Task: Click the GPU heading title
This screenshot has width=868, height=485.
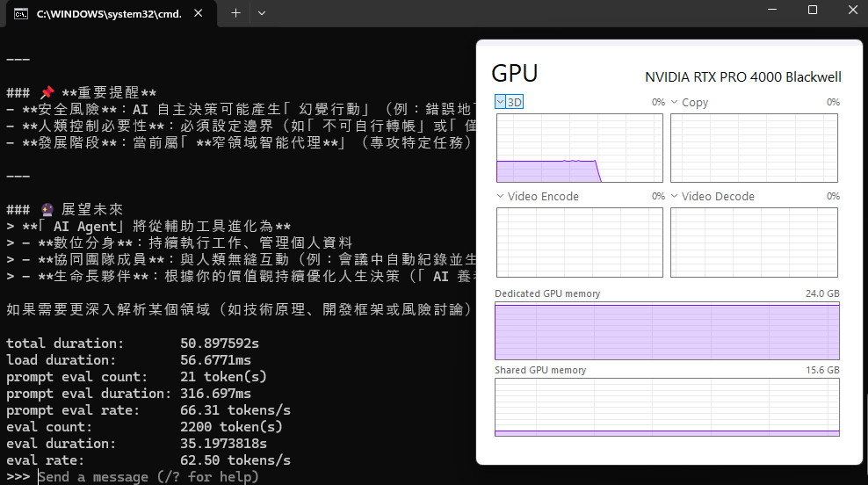Action: 515,73
